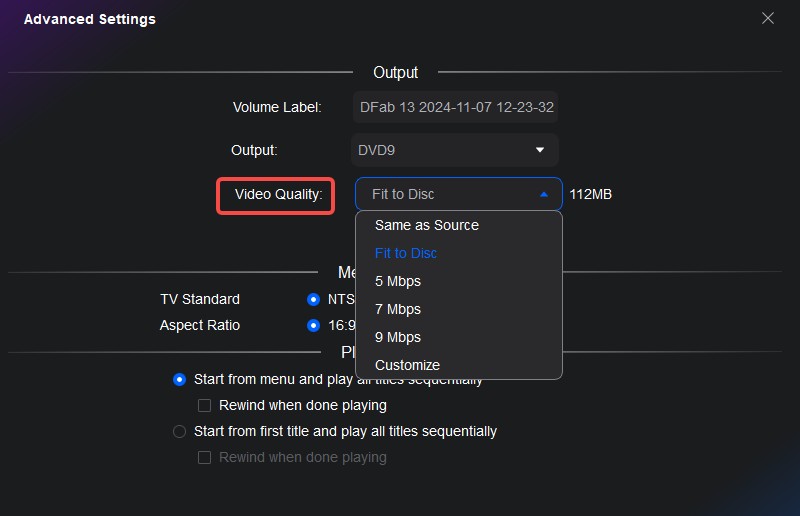Select Start from menu playback radio
This screenshot has width=800, height=516.
click(x=180, y=379)
